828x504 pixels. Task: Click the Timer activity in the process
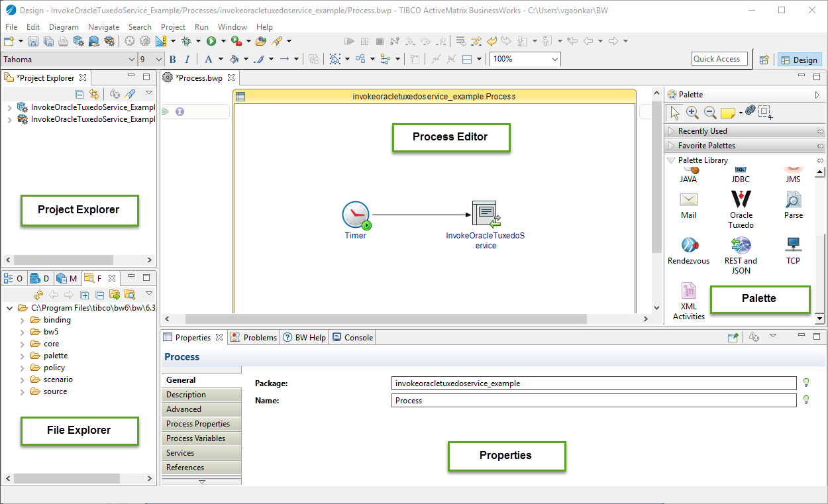click(356, 215)
